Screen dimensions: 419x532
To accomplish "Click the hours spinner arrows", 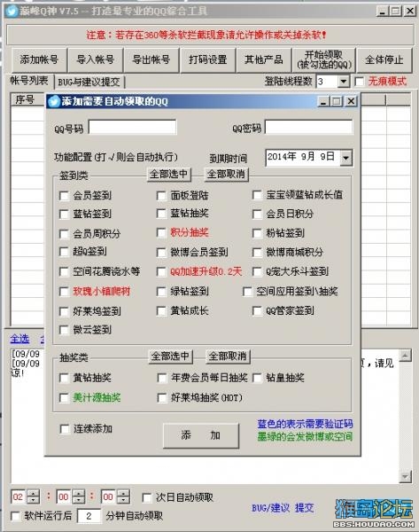I will tap(34, 497).
